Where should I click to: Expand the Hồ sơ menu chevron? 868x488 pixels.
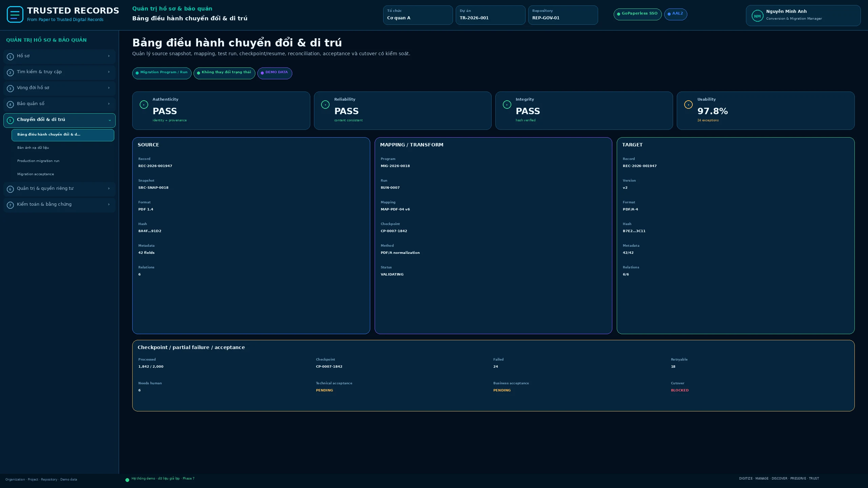point(109,56)
